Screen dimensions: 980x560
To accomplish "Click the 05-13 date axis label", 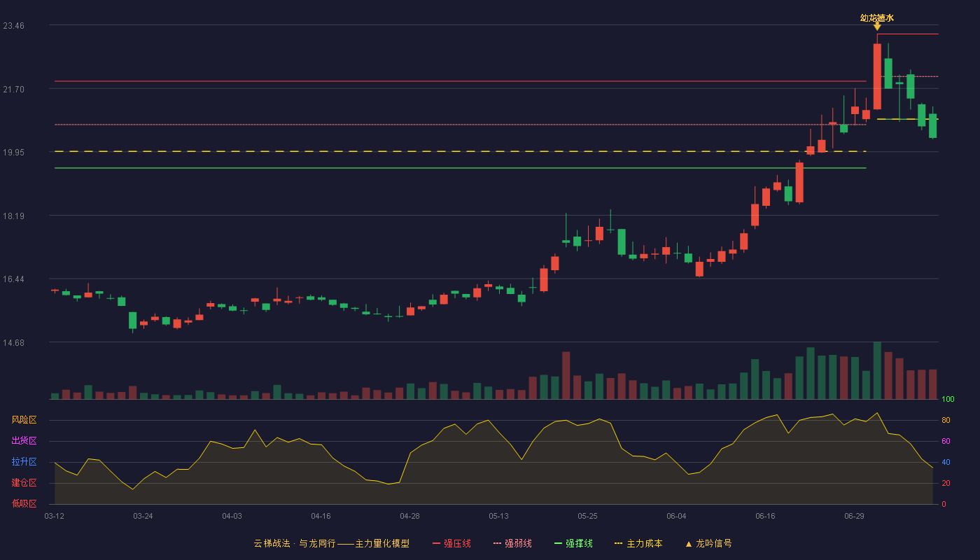I will (x=498, y=516).
